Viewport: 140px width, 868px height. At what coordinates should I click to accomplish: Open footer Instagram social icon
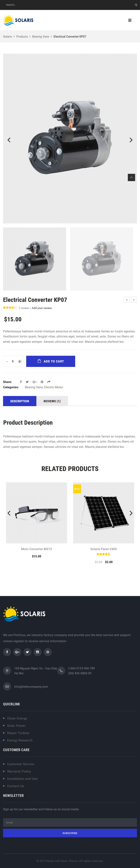click(x=37, y=652)
